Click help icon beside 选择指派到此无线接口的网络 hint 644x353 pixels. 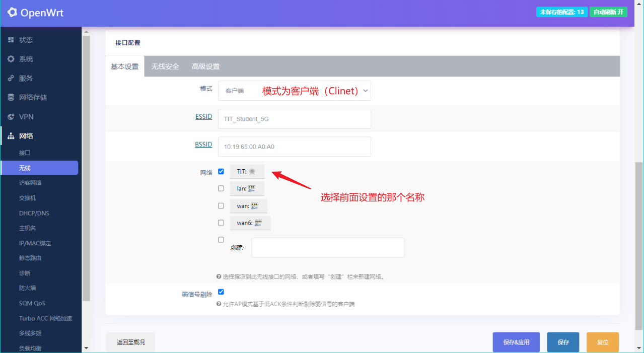click(219, 276)
